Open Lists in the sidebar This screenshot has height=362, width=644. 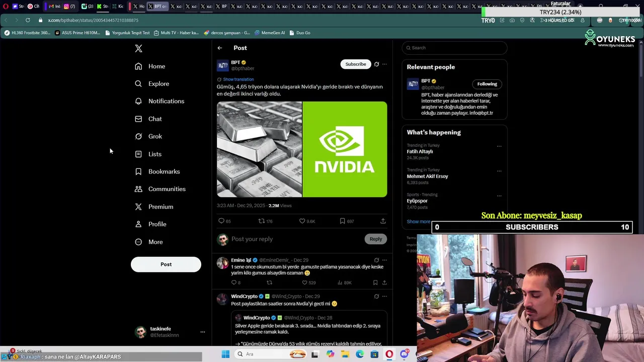point(148,154)
